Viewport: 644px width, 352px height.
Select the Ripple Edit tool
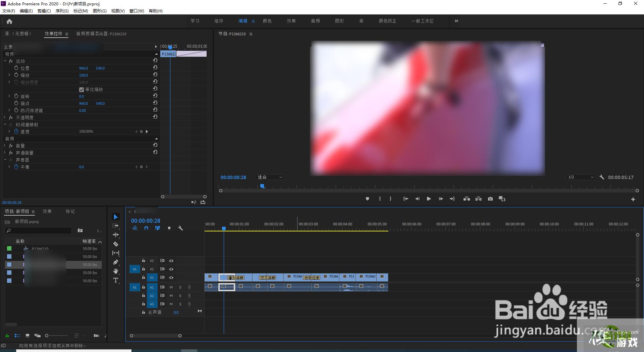[116, 235]
